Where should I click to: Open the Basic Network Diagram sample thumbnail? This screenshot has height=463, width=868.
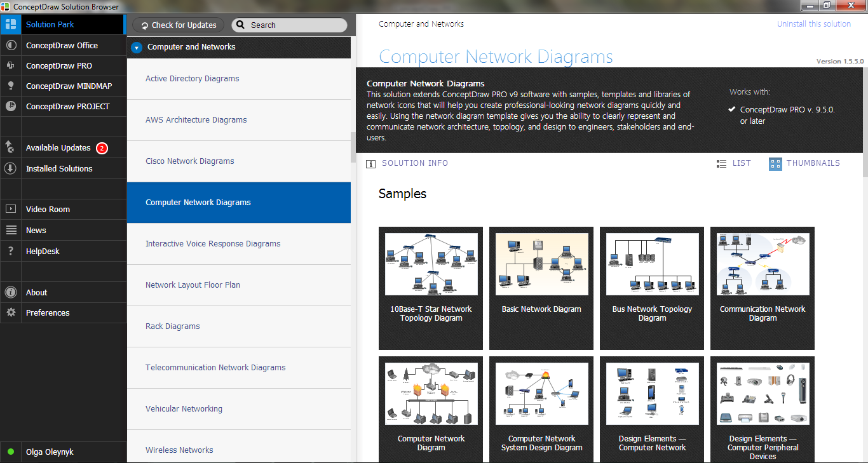(541, 264)
